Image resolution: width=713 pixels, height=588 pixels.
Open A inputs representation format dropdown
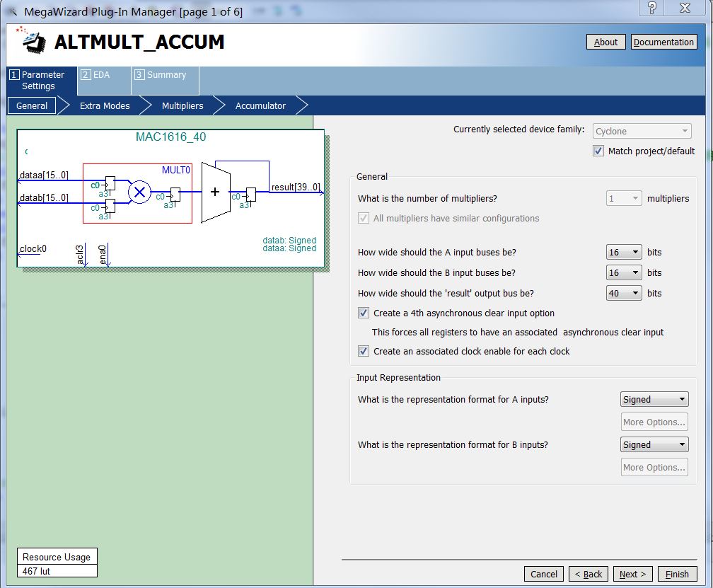coord(654,399)
